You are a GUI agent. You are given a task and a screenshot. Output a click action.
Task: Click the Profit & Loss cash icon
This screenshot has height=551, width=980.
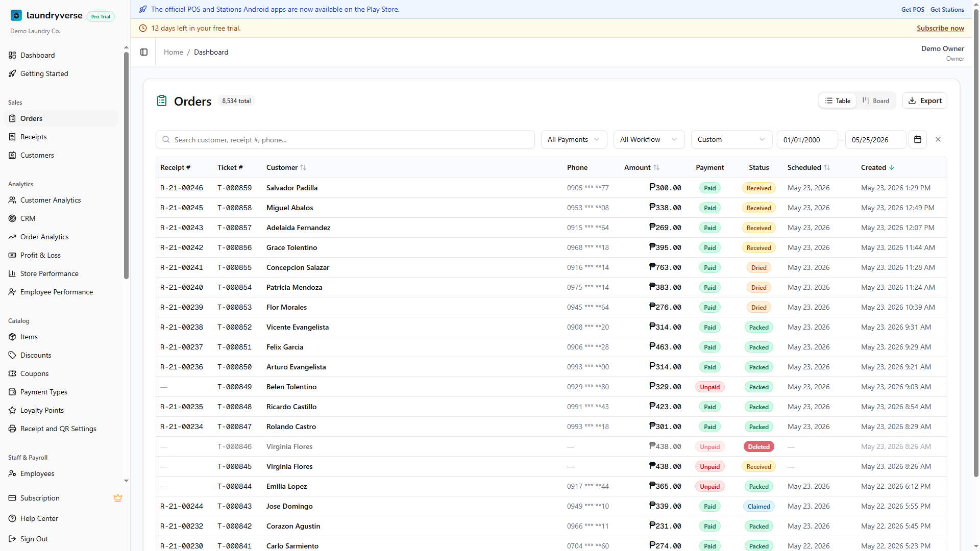coord(12,255)
